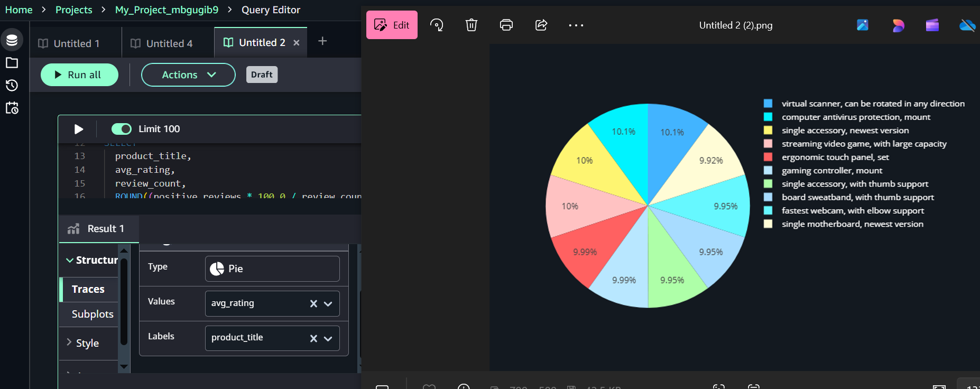Click the Untitled 2 (2).png file title
This screenshot has height=389, width=980.
[735, 25]
